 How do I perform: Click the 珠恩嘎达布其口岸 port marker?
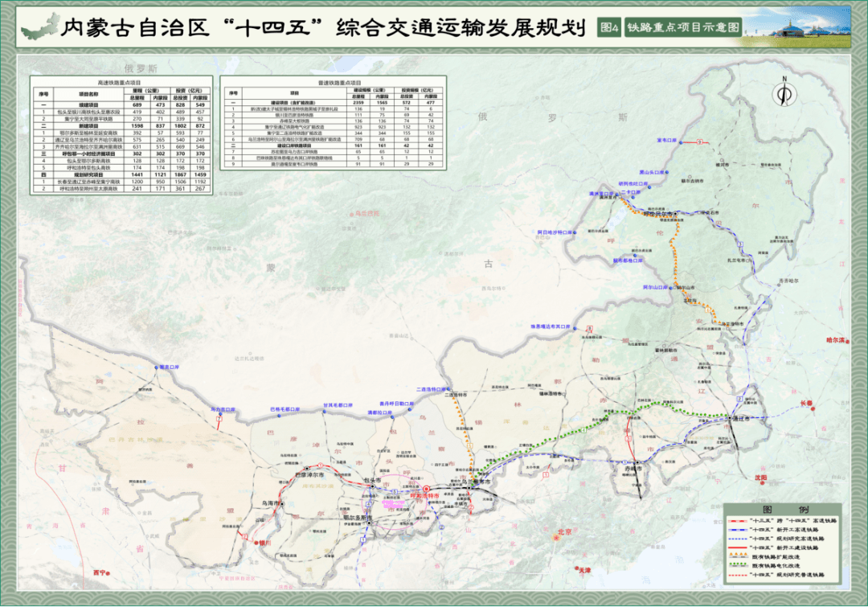573,326
